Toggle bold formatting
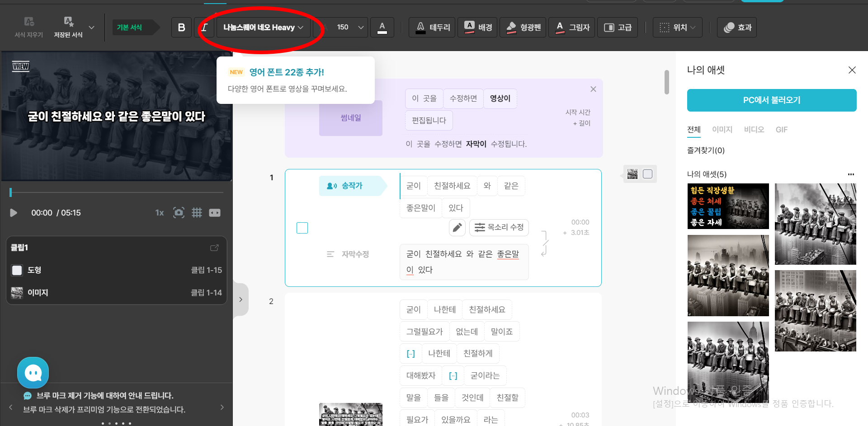Viewport: 868px width, 426px height. point(182,28)
